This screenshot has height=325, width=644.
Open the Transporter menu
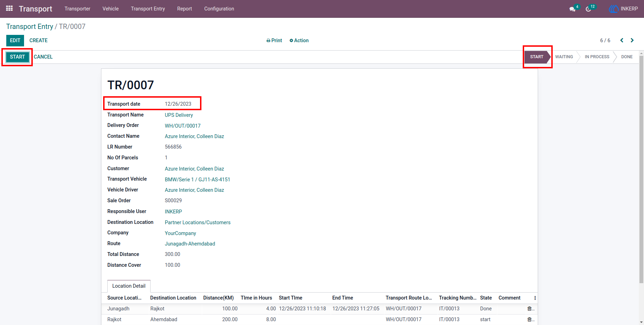click(x=77, y=9)
